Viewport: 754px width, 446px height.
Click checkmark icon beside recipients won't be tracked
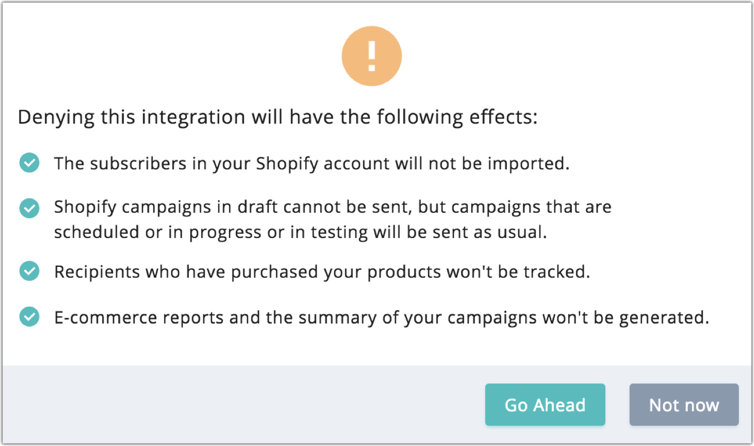pyautogui.click(x=30, y=271)
